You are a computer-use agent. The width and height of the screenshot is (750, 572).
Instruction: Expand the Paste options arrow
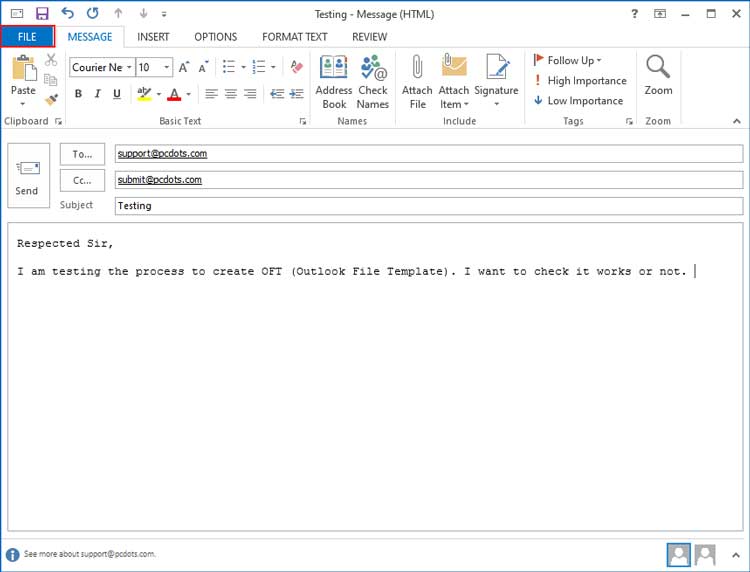tap(22, 104)
